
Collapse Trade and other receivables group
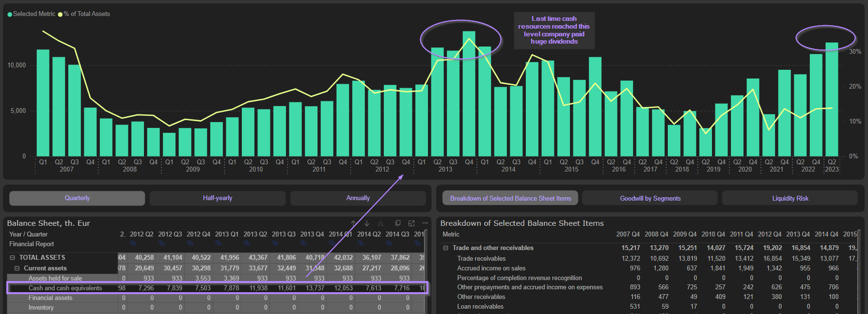445,248
